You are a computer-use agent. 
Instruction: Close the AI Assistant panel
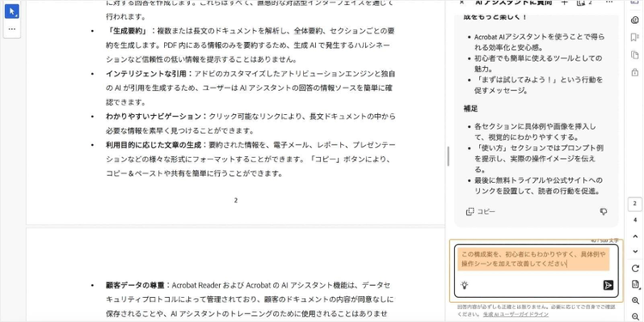coord(462,3)
